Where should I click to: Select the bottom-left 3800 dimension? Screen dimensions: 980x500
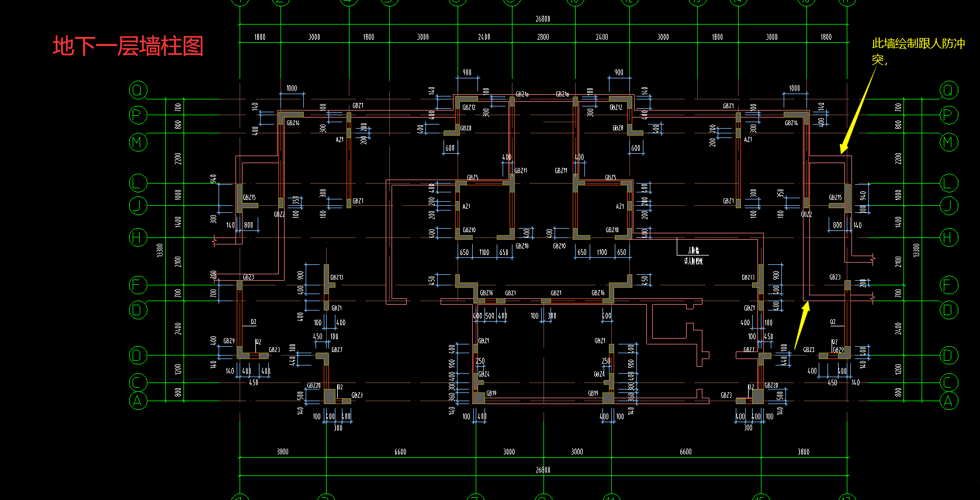click(x=283, y=452)
